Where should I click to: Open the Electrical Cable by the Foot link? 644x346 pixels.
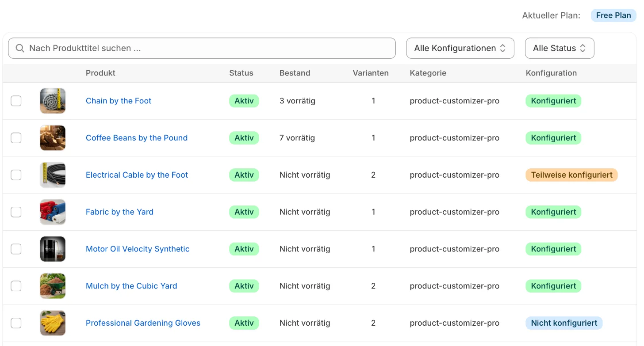pyautogui.click(x=137, y=175)
